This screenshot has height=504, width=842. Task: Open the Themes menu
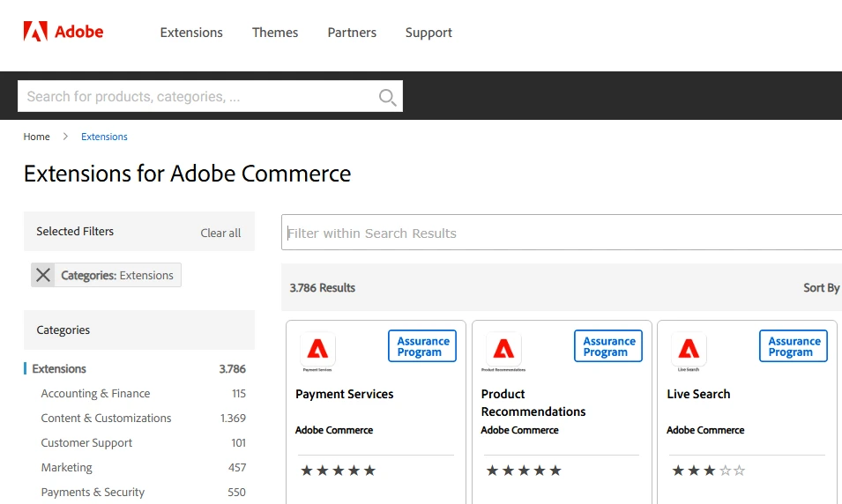pos(275,33)
